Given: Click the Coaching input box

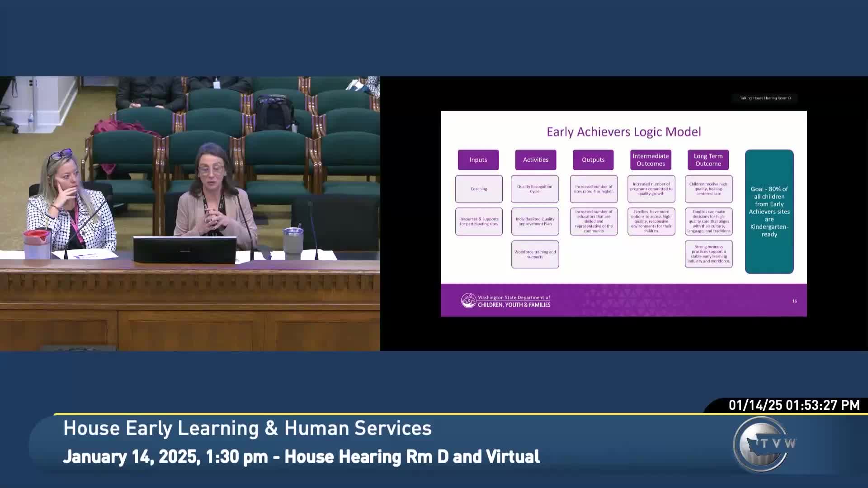Looking at the screenshot, I should [479, 189].
